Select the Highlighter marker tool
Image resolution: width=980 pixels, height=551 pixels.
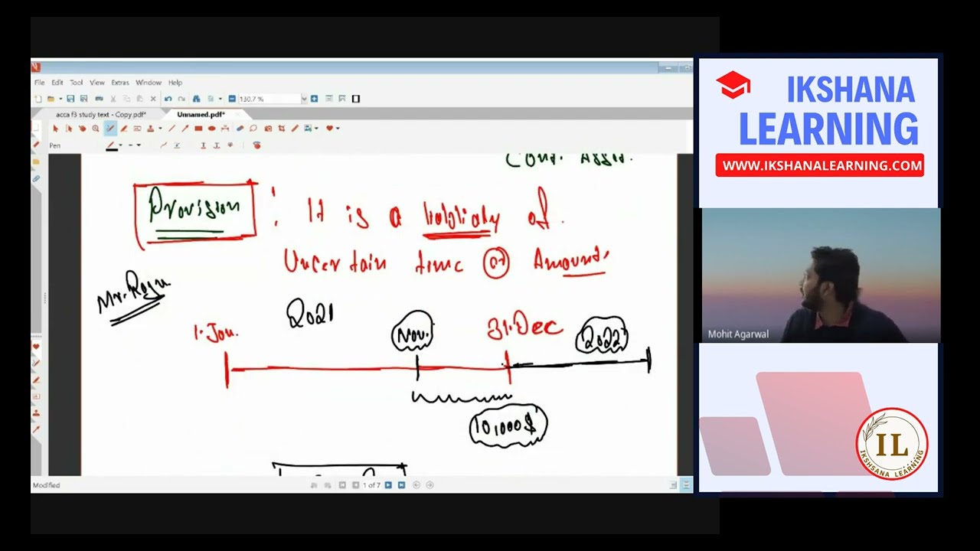tap(123, 129)
